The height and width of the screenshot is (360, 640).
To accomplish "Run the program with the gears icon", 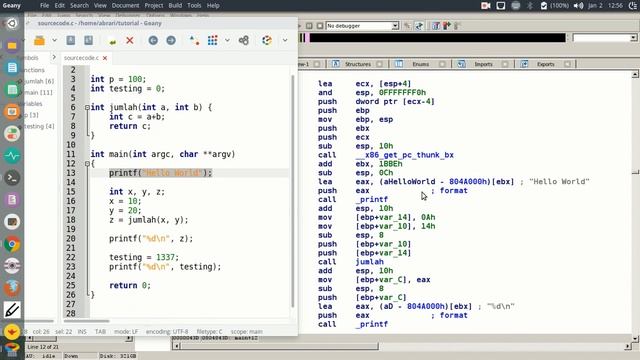I will (x=244, y=40).
